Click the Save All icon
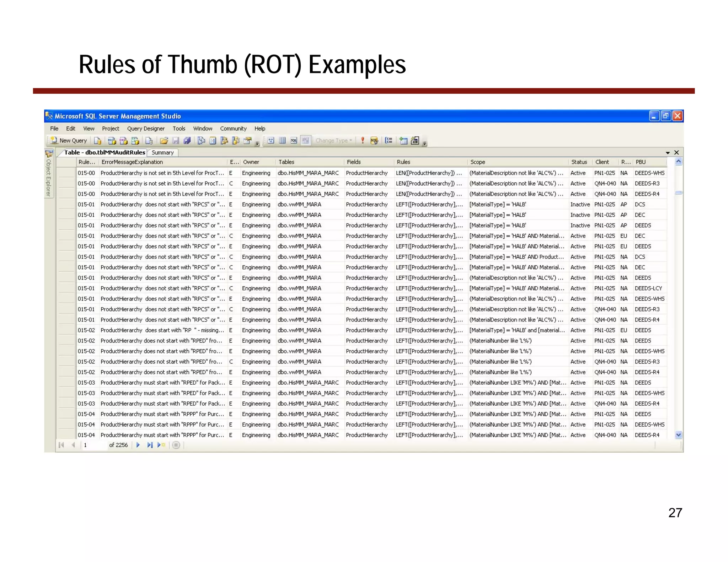728x562 pixels. click(x=187, y=141)
